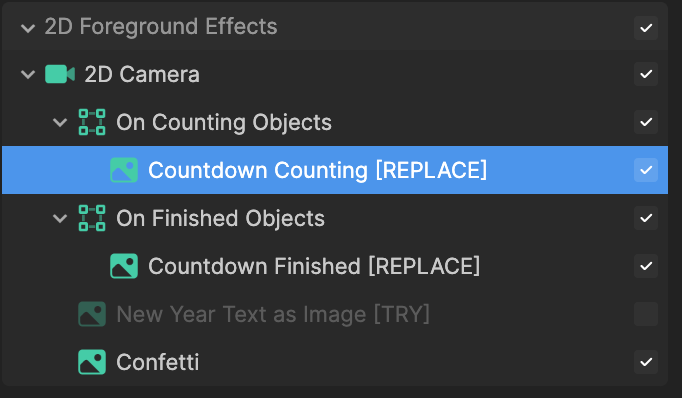The image size is (682, 398).
Task: Collapse the On Counting Objects group
Action: click(x=60, y=122)
